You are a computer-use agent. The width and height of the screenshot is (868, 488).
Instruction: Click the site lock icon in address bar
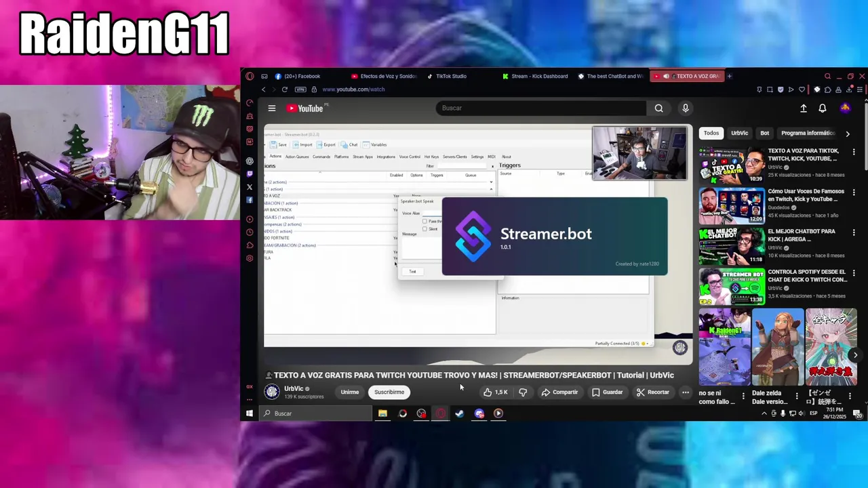[x=314, y=89]
